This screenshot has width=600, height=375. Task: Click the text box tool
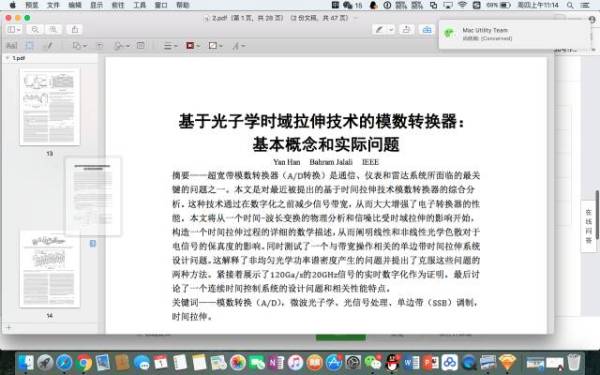pos(99,46)
